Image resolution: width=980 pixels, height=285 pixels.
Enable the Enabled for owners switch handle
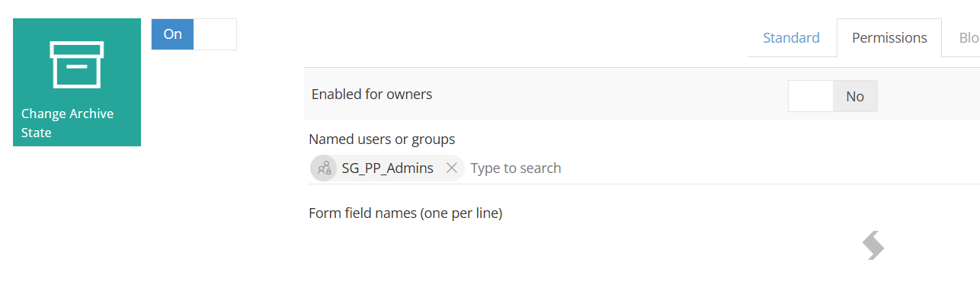pyautogui.click(x=811, y=96)
